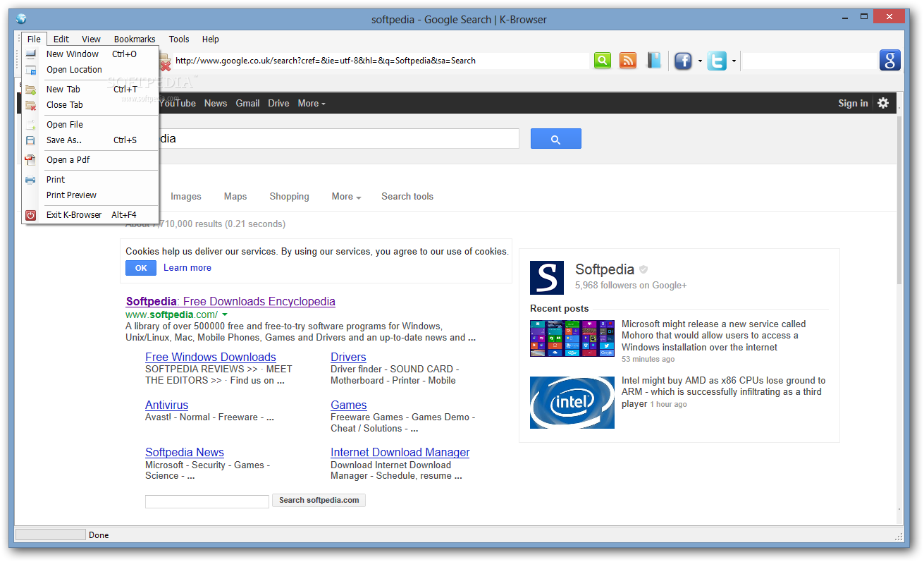This screenshot has height=562, width=924.
Task: Accept cookies with the OK button
Action: click(141, 268)
